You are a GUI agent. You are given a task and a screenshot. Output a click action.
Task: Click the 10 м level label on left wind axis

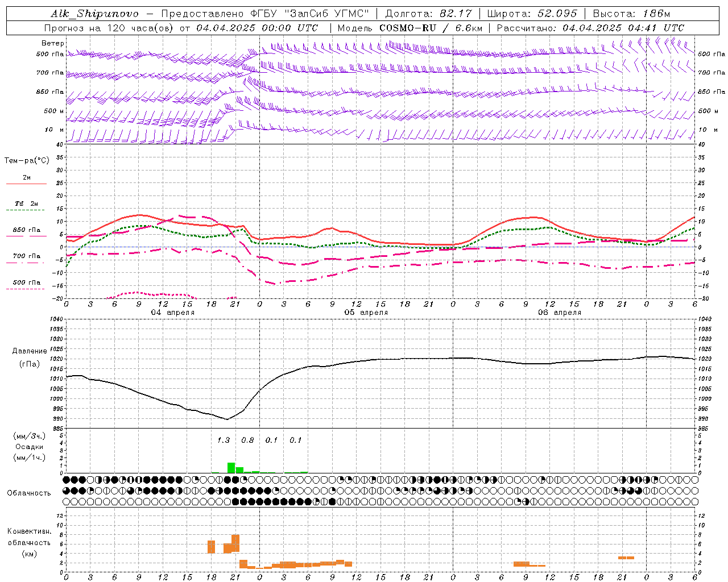(x=55, y=130)
